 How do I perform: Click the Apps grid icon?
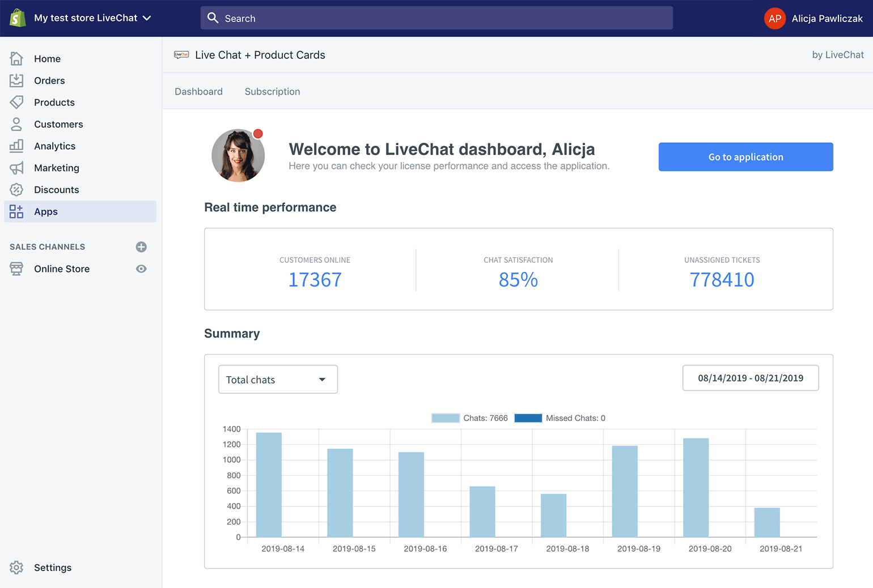(16, 211)
